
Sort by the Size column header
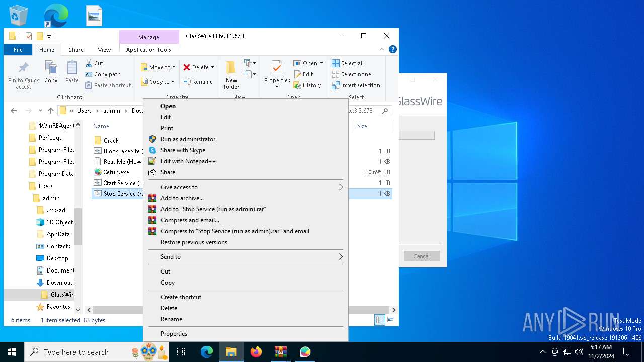click(362, 126)
